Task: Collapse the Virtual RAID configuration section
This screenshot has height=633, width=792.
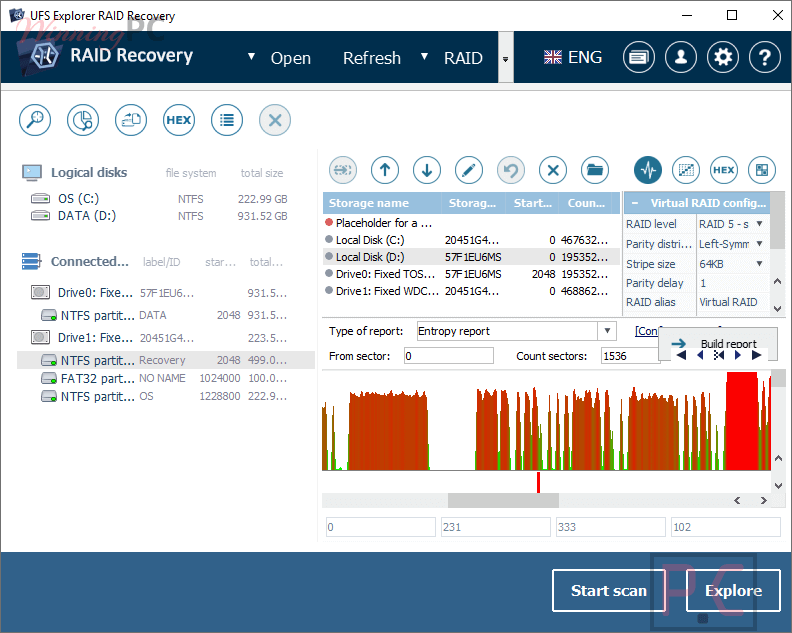Action: [x=635, y=203]
